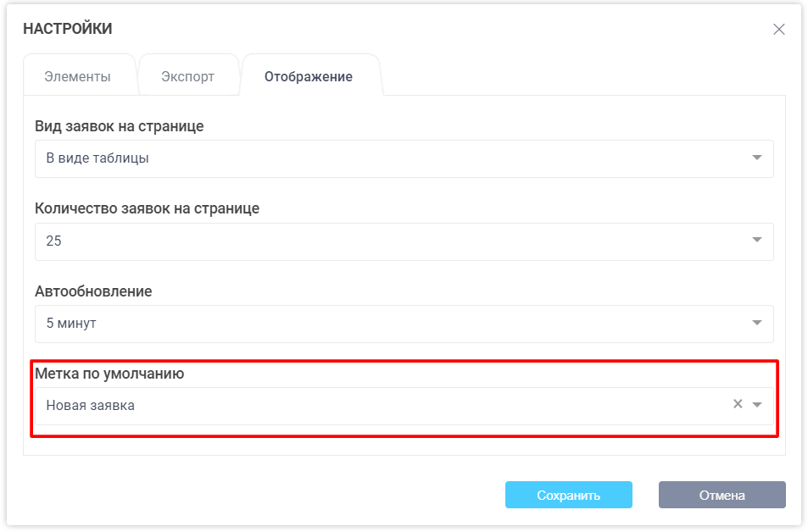Open the 'В виде таблицы' combo box
The image size is (808, 532).
point(390,158)
